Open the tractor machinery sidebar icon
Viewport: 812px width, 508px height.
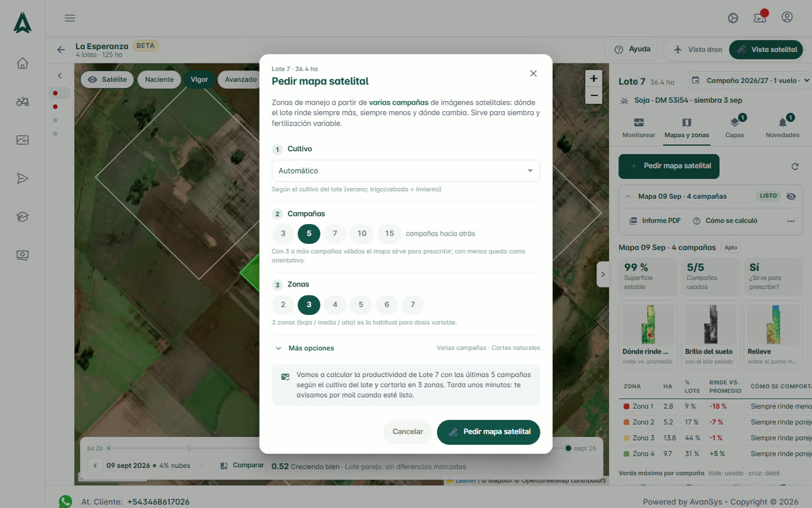pos(22,102)
